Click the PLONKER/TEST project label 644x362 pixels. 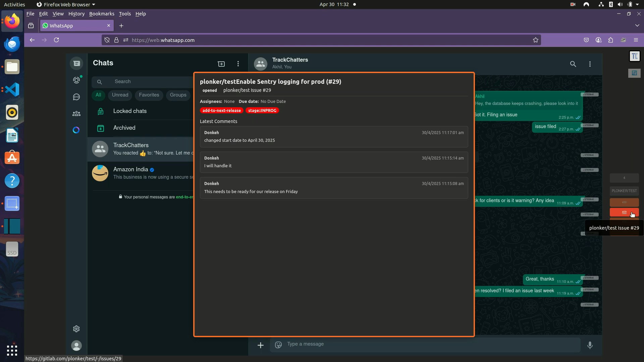(624, 191)
